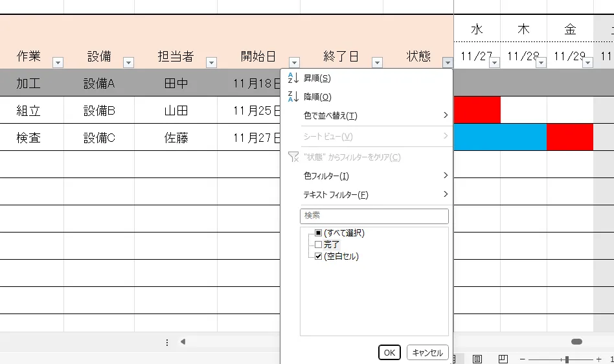Click the 検索 search field in filter menu
The image size is (614, 364).
374,216
